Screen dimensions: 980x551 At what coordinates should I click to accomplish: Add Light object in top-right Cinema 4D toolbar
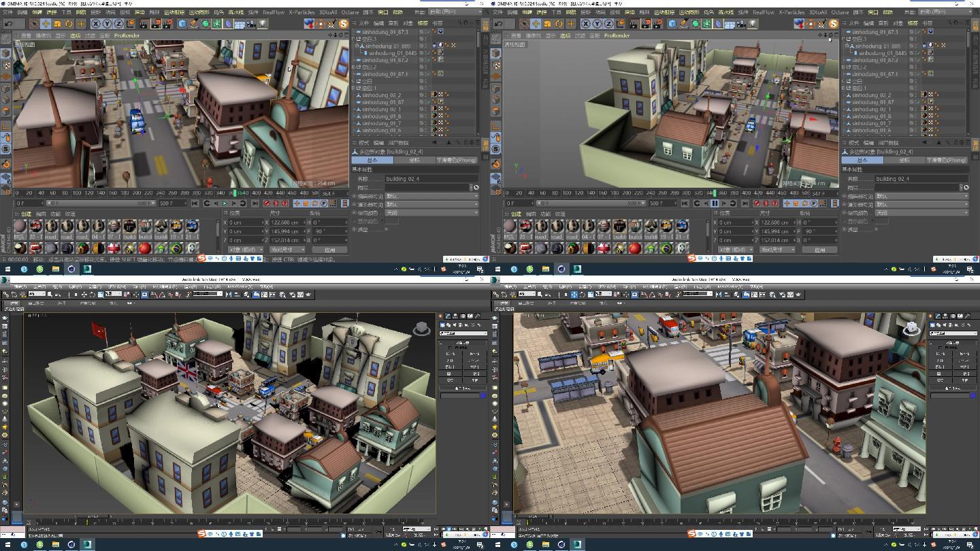coord(752,23)
